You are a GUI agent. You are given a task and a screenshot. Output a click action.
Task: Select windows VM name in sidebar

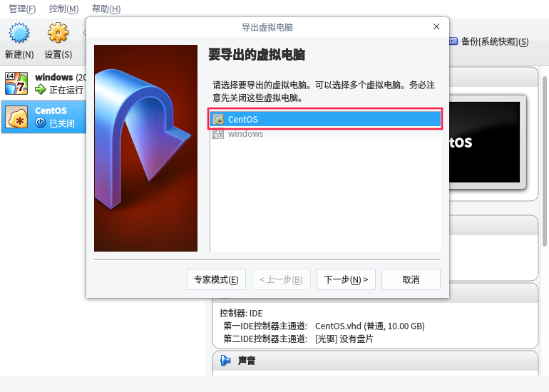coord(54,77)
